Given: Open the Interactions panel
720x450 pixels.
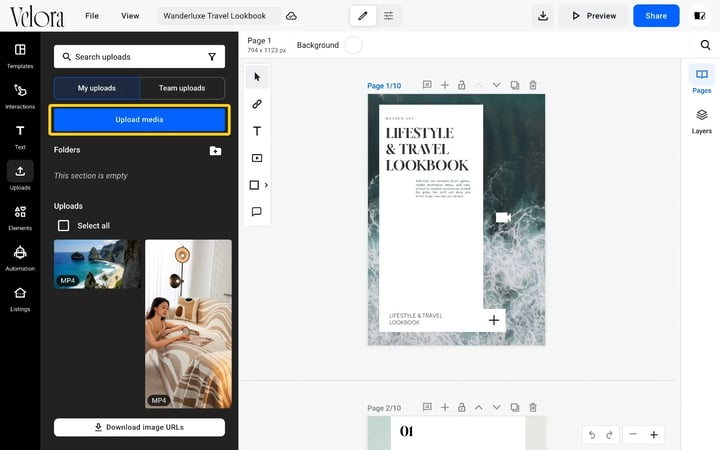Looking at the screenshot, I should pos(20,96).
